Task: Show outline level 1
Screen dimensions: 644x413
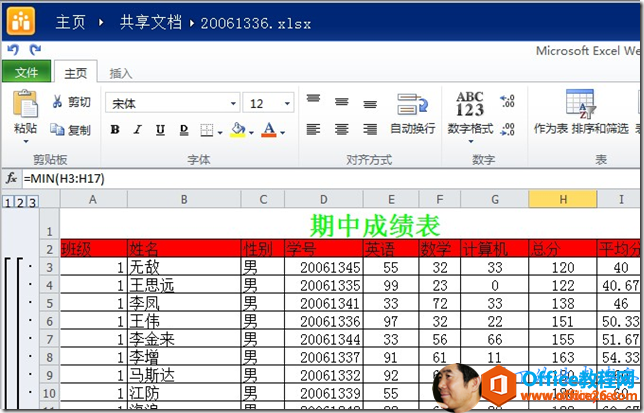Action: click(7, 202)
